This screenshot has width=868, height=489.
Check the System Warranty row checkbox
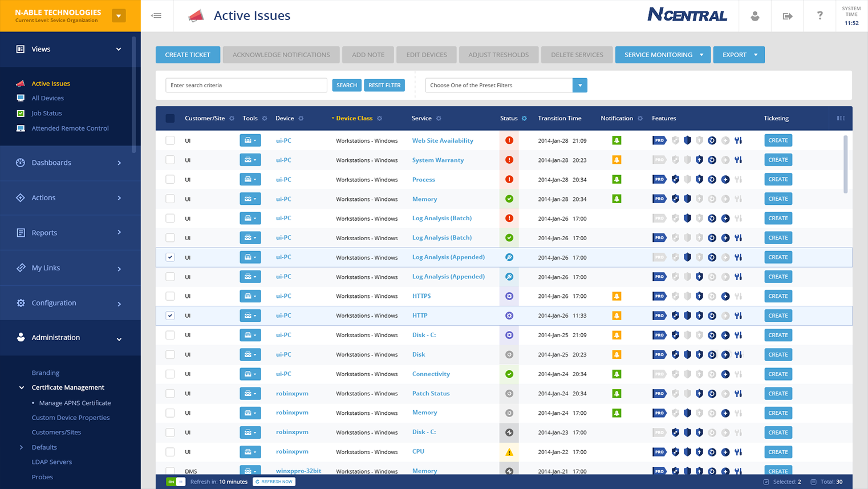point(170,160)
